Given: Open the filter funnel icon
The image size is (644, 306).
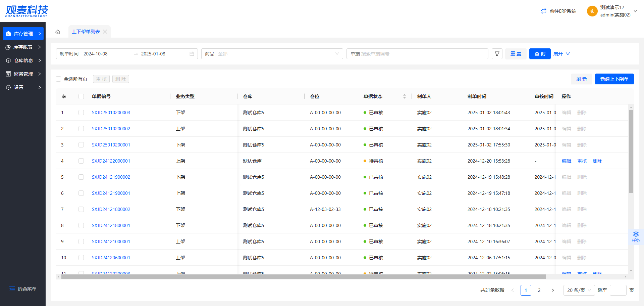Looking at the screenshot, I should (x=497, y=54).
